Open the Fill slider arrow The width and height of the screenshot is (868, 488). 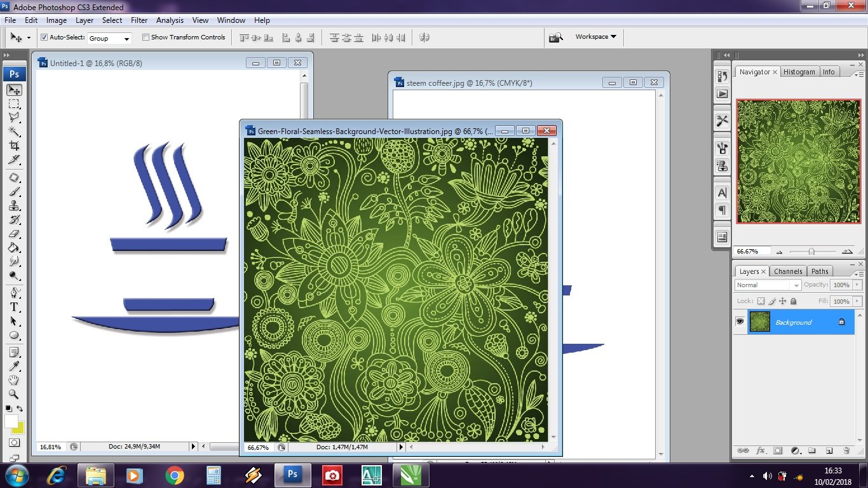pyautogui.click(x=858, y=301)
